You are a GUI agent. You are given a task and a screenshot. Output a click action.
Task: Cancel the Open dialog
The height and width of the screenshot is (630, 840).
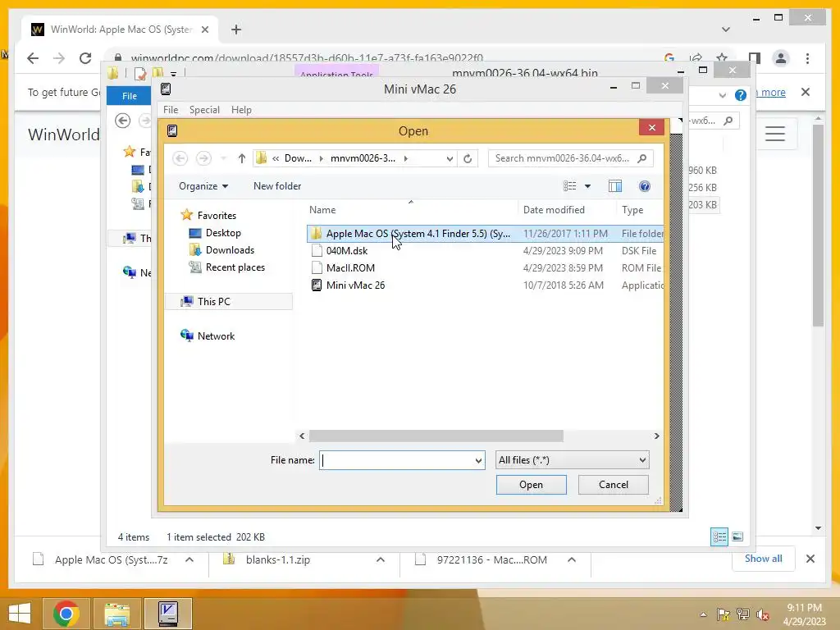click(614, 485)
